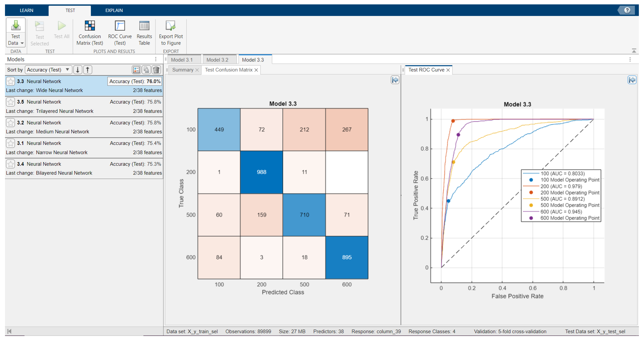
Task: Expand the Test Data dropdown arrow
Action: [x=22, y=43]
